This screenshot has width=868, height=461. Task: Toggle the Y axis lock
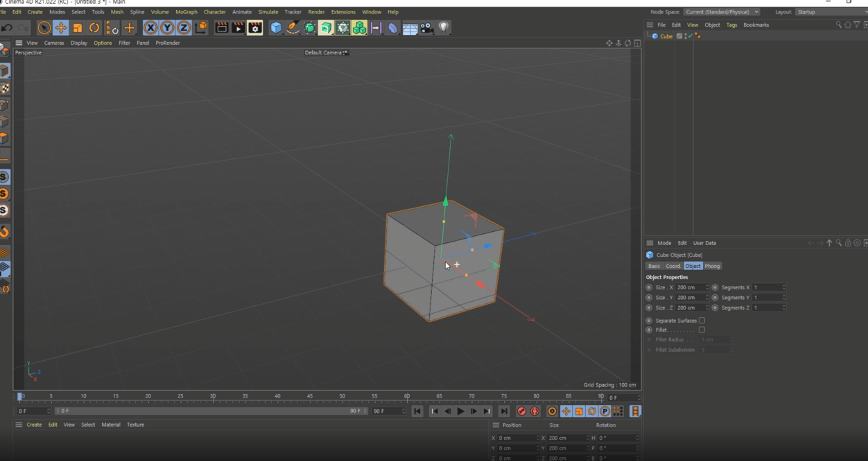click(167, 28)
